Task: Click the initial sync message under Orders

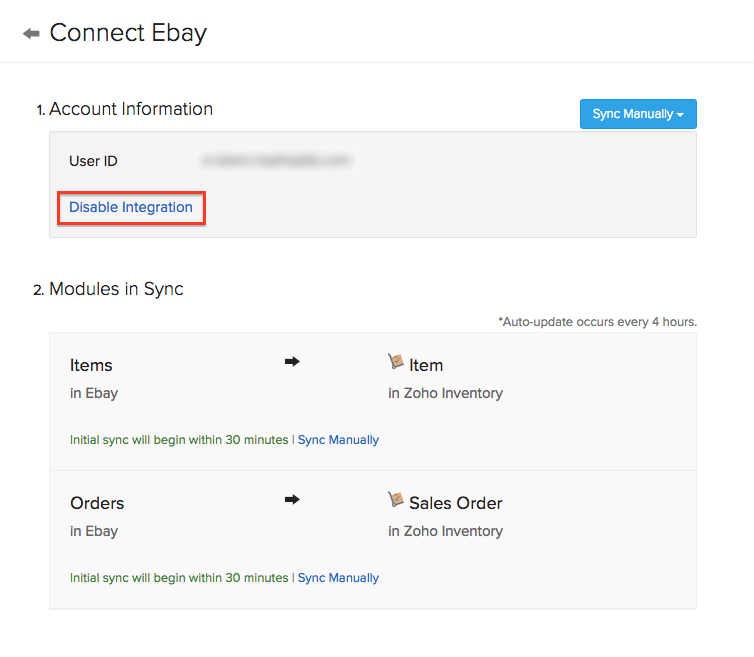Action: coord(178,578)
